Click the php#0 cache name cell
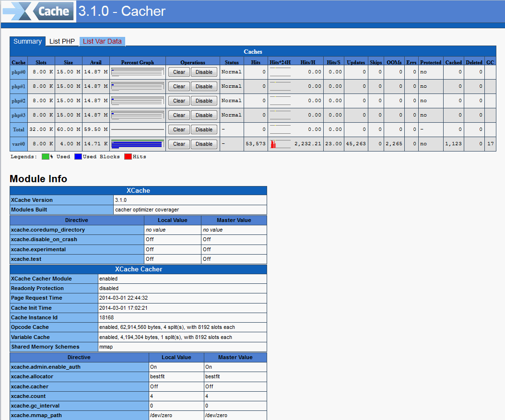 tap(18, 72)
